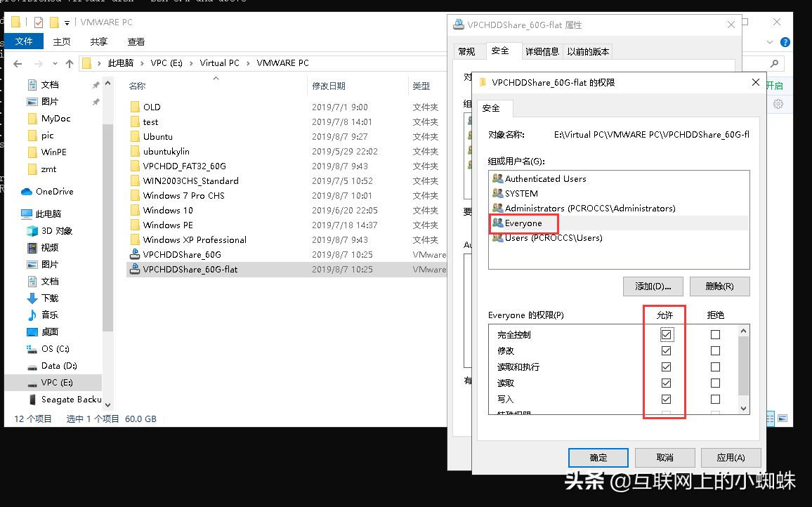The image size is (812, 507).
Task: Open the OS (C:) drive
Action: tap(48, 349)
